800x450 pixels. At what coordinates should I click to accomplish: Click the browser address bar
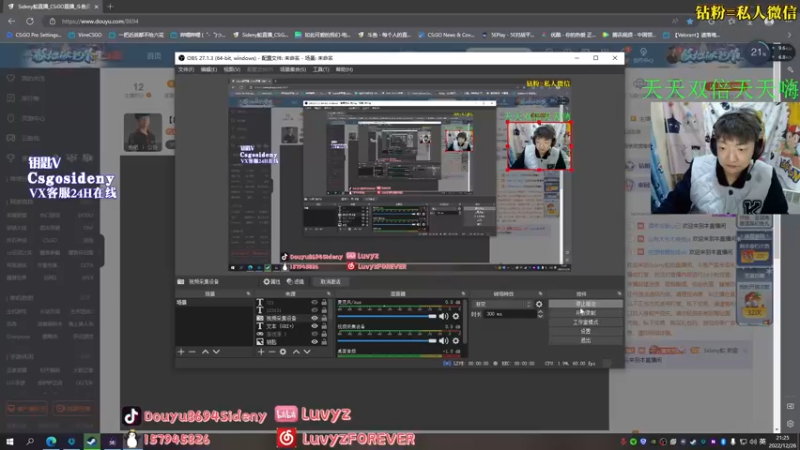pyautogui.click(x=357, y=21)
